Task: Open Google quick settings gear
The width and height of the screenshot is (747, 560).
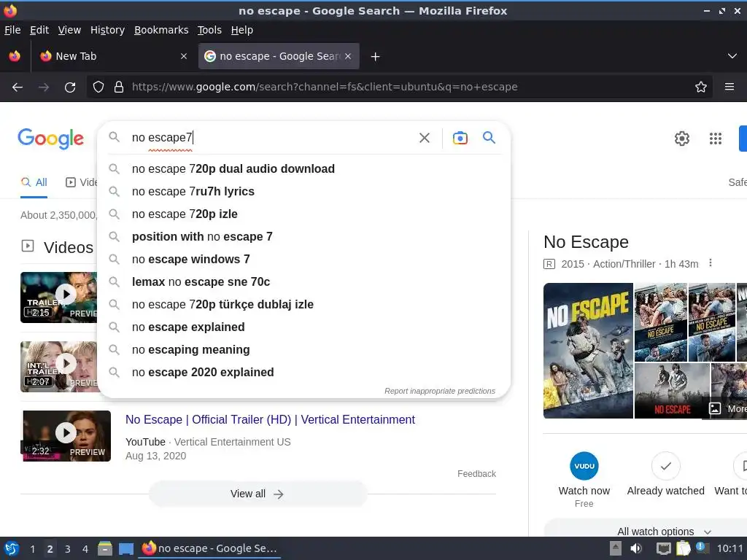Action: (682, 139)
